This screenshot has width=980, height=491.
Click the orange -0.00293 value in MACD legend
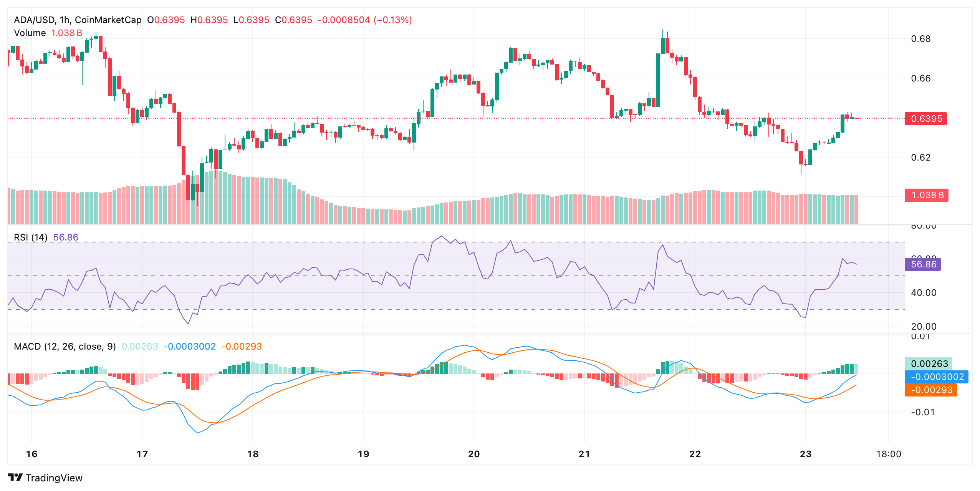pos(242,347)
